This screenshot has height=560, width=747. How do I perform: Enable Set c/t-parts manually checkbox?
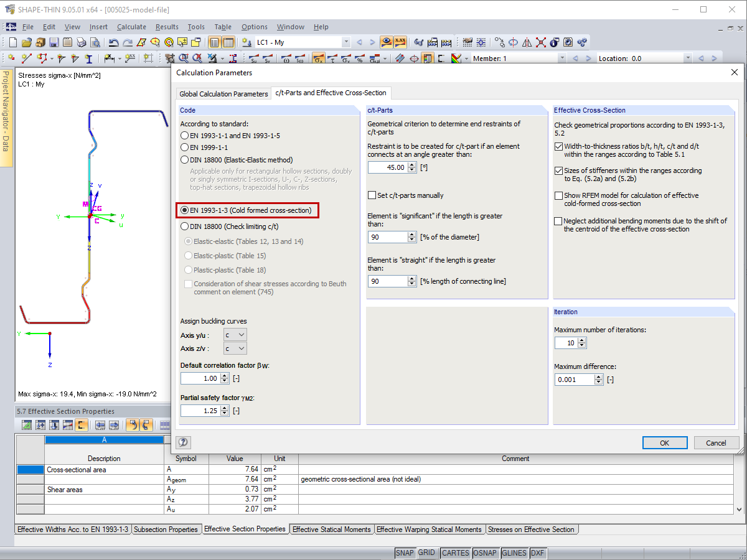point(372,195)
